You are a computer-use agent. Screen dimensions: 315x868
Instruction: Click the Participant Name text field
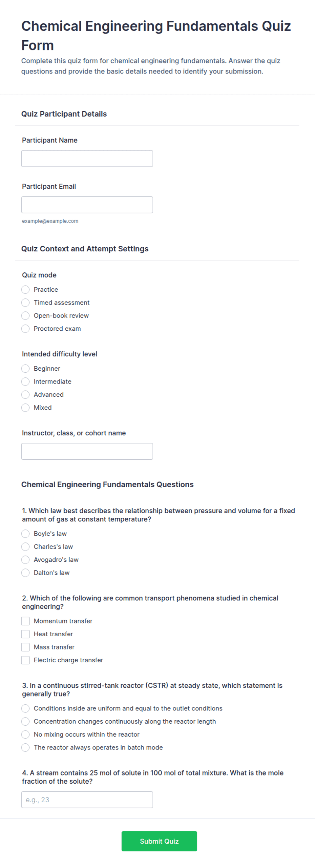(x=87, y=158)
